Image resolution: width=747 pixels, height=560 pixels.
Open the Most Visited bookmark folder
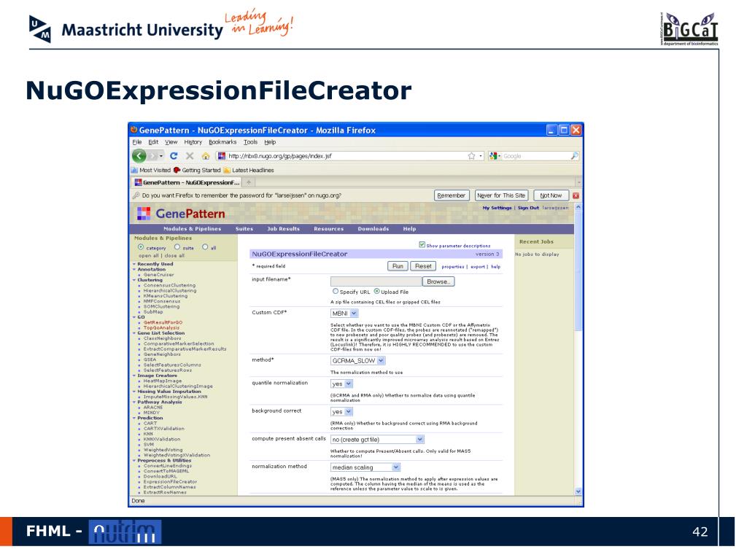click(151, 170)
